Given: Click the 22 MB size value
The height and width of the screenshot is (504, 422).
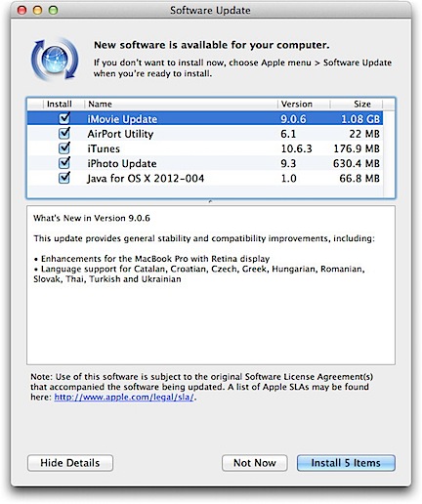Looking at the screenshot, I should pyautogui.click(x=364, y=134).
